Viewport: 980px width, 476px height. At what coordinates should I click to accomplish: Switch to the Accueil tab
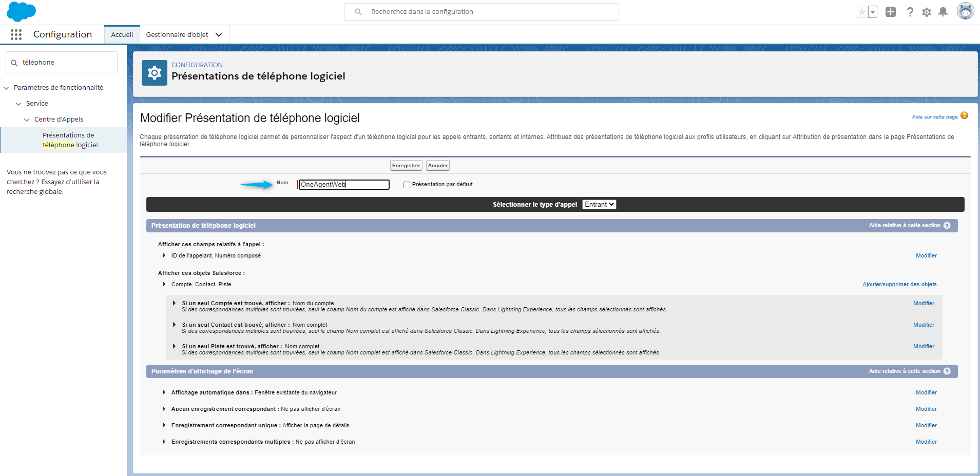(x=122, y=35)
